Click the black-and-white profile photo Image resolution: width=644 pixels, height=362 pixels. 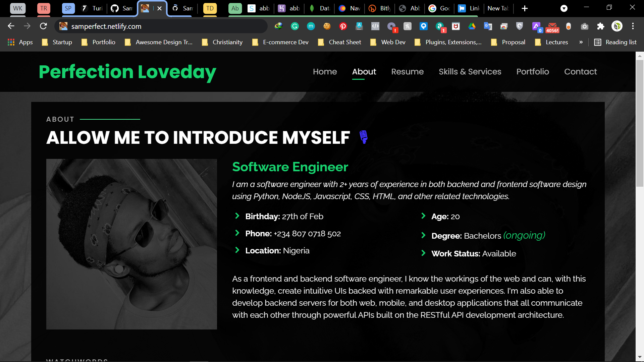[x=131, y=244]
